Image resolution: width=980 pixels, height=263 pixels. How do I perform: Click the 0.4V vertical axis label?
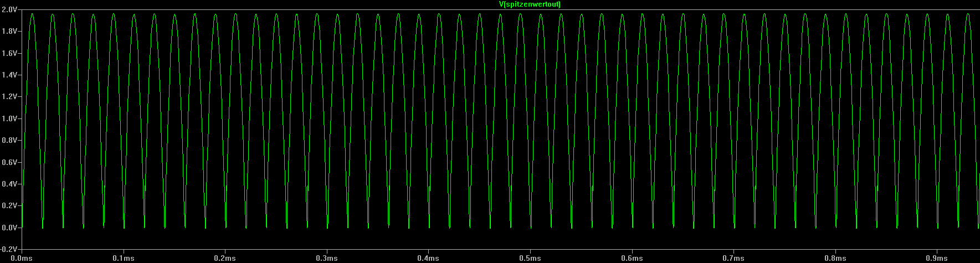(9, 184)
